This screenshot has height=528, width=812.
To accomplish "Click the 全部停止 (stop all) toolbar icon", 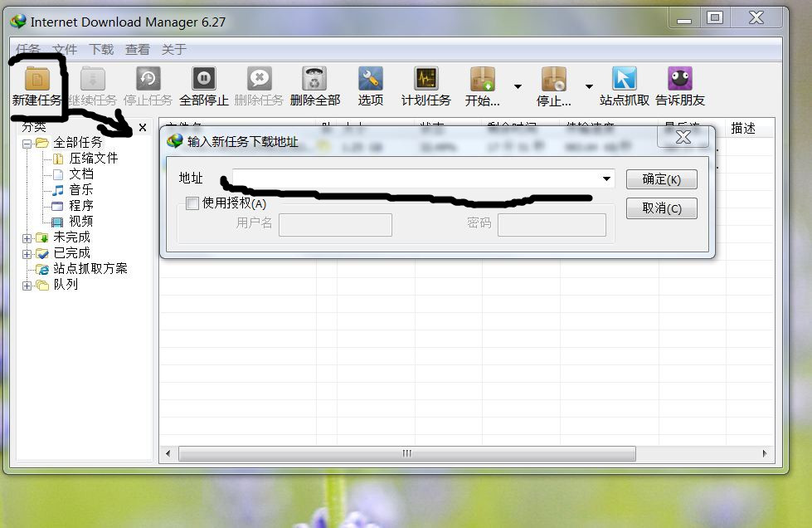I will pyautogui.click(x=204, y=79).
